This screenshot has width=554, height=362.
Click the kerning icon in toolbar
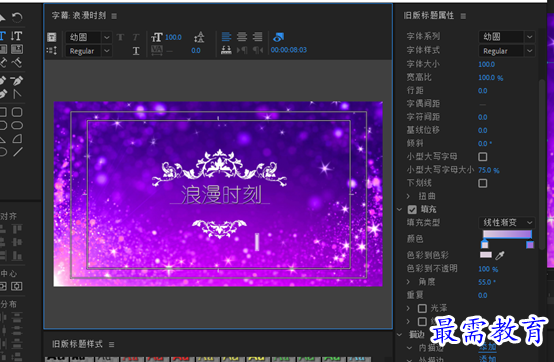point(157,51)
